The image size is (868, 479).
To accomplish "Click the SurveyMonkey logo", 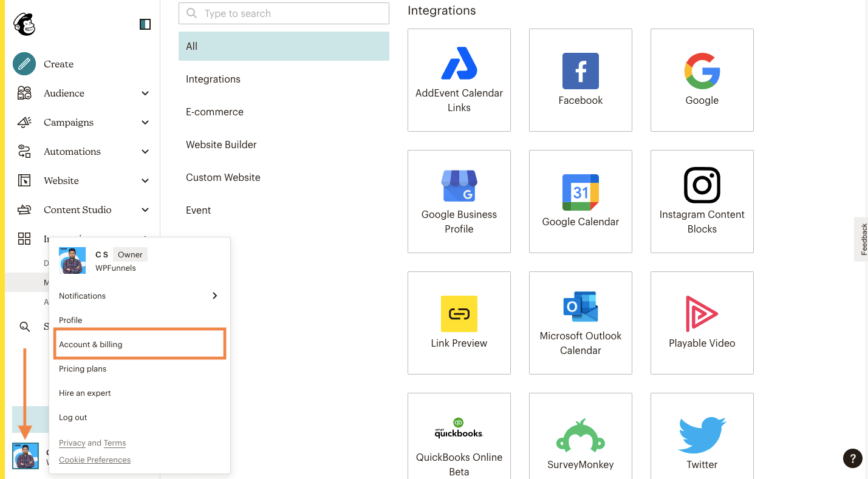I will 581,435.
